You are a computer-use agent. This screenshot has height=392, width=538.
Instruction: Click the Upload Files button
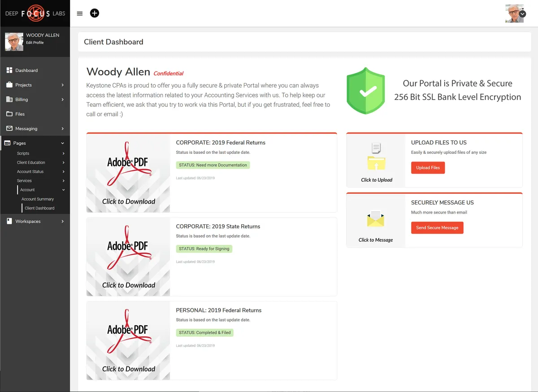[428, 168]
